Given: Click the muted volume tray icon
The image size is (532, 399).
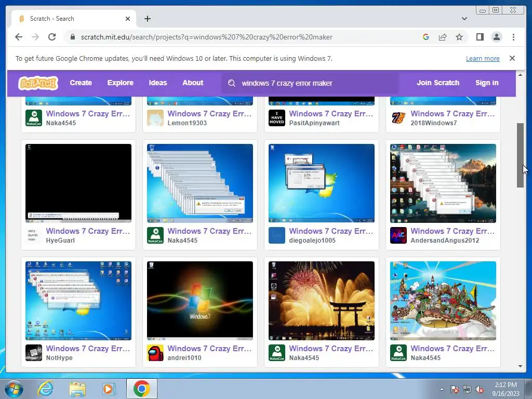Looking at the screenshot, I should click(x=480, y=390).
